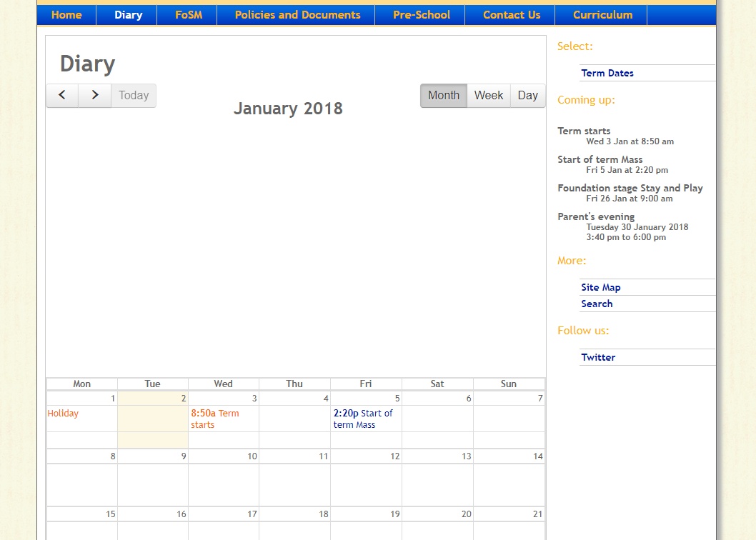Switch calendar to Month view
The image size is (756, 540).
pos(444,96)
